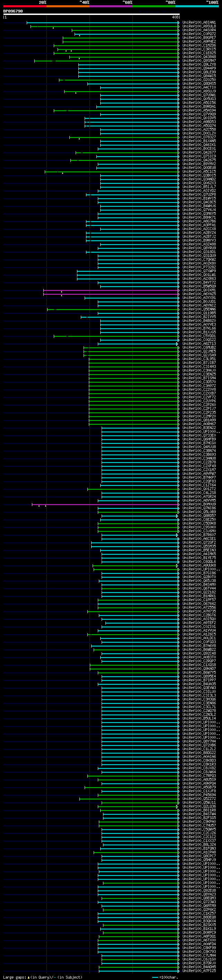This screenshot has width=222, height=980.
Task: Select the UniRef100_P73282 label
Action: pos(199,267)
